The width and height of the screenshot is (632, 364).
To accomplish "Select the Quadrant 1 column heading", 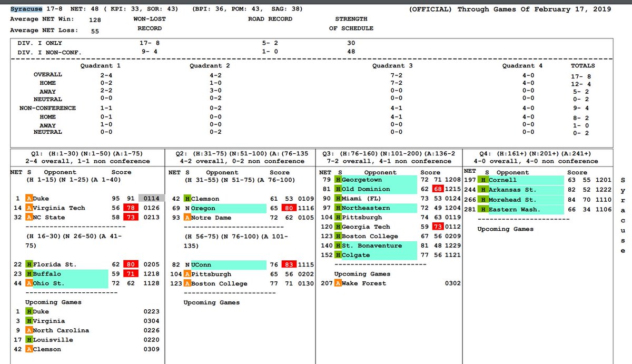I will tap(100, 66).
